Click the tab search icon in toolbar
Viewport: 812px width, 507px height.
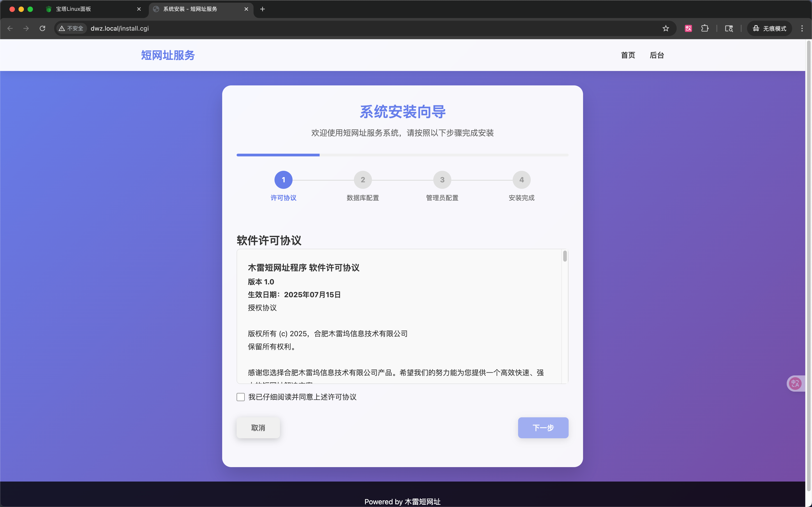click(x=729, y=28)
